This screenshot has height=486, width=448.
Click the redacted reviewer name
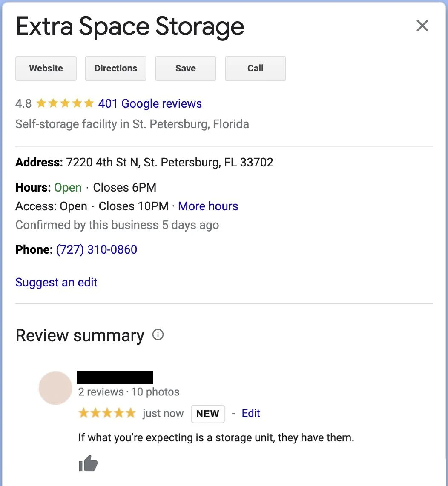(115, 377)
